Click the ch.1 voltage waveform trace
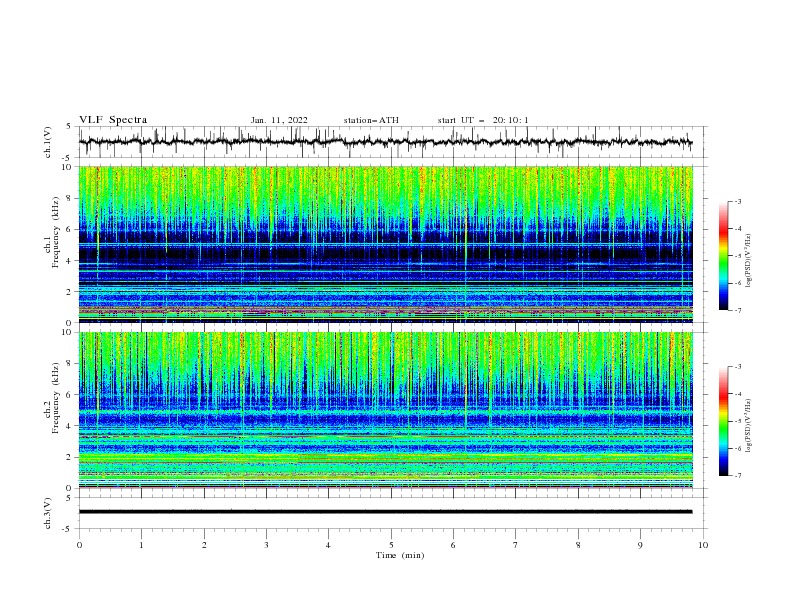The image size is (792, 612). click(385, 142)
